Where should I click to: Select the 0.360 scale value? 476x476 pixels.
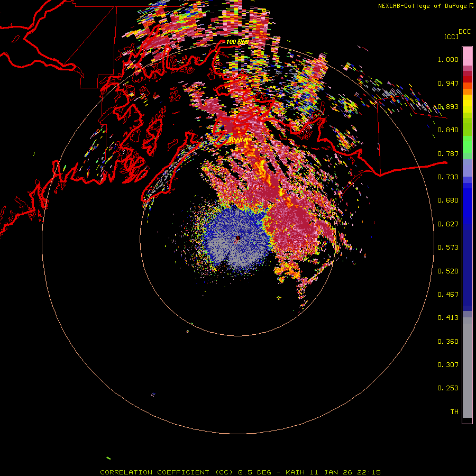[448, 342]
